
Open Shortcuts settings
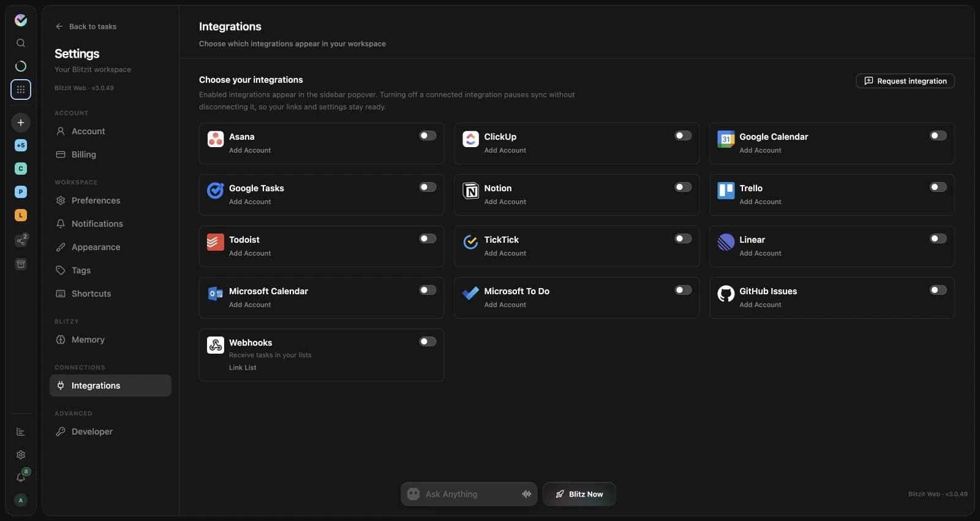(x=110, y=294)
